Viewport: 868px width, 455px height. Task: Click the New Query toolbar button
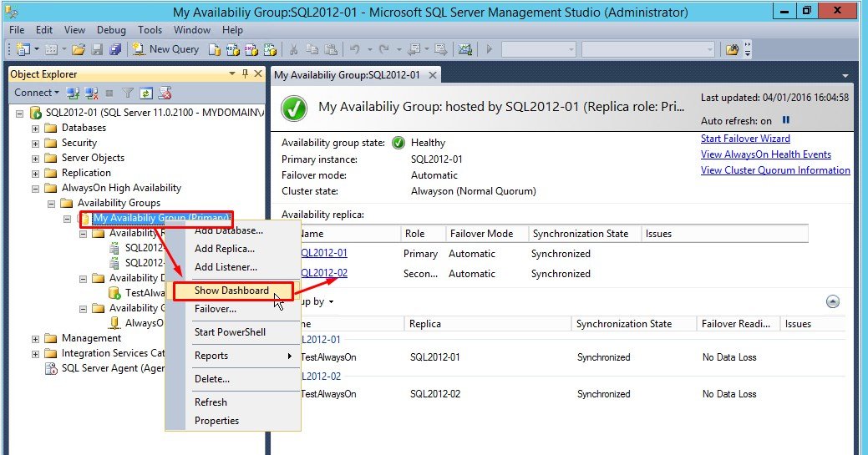pyautogui.click(x=165, y=49)
